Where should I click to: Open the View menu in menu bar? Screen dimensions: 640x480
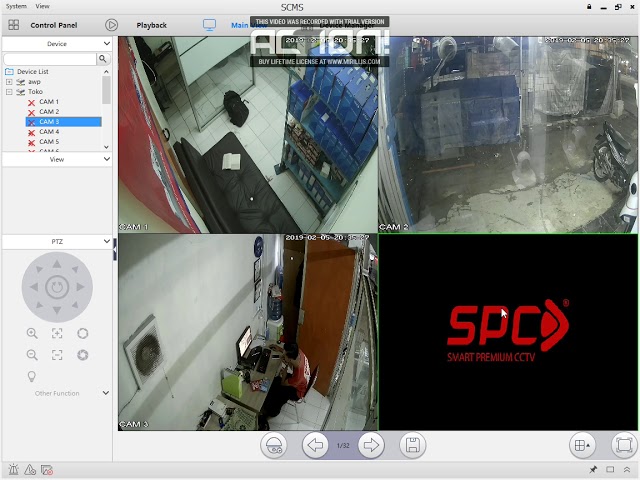[42, 6]
